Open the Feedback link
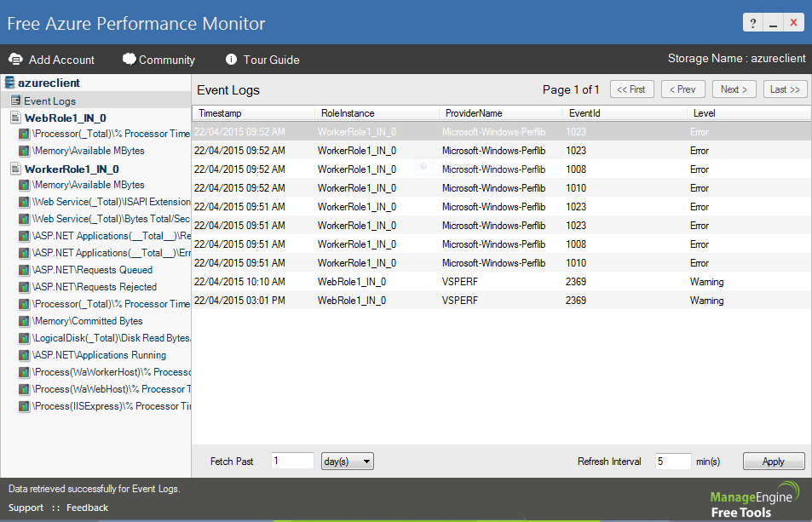812x522 pixels. pyautogui.click(x=87, y=508)
